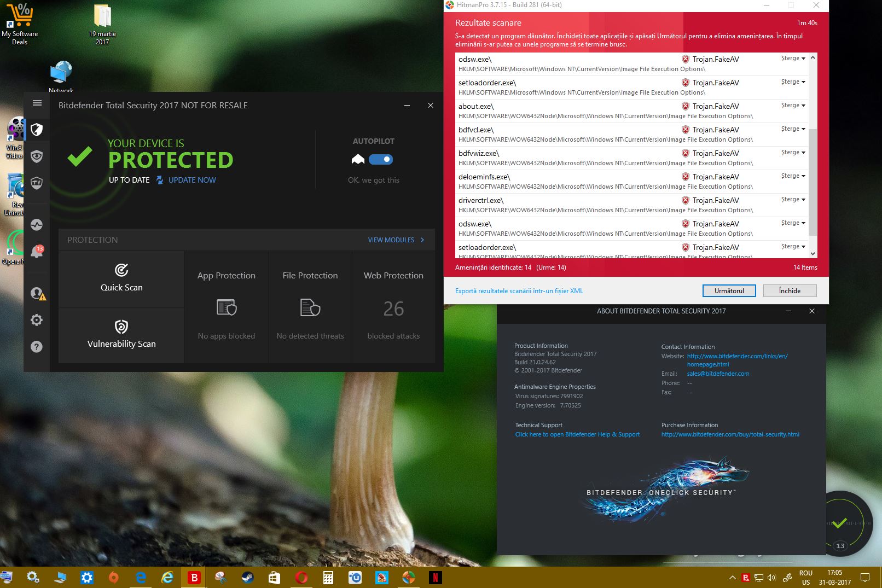Screen dimensions: 882x588
Task: Open Internet Explorer from the taskbar
Action: tap(167, 578)
